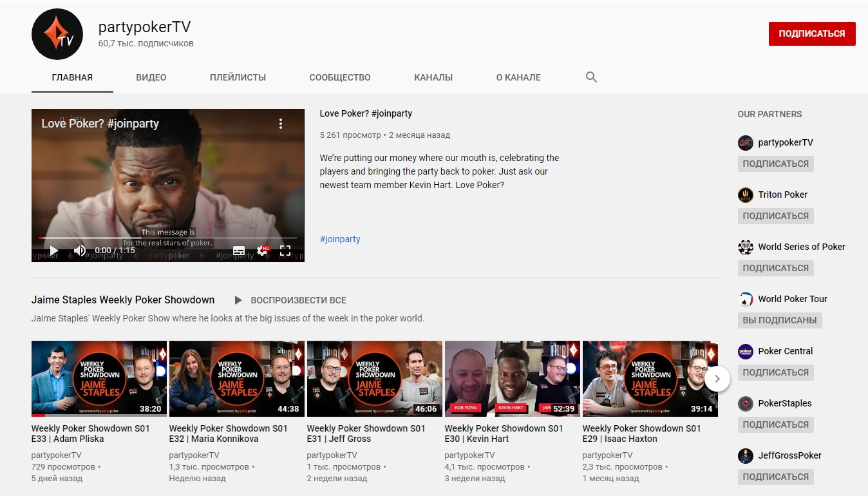Play the Love Poker featured video
The height and width of the screenshot is (496, 868).
pos(54,251)
